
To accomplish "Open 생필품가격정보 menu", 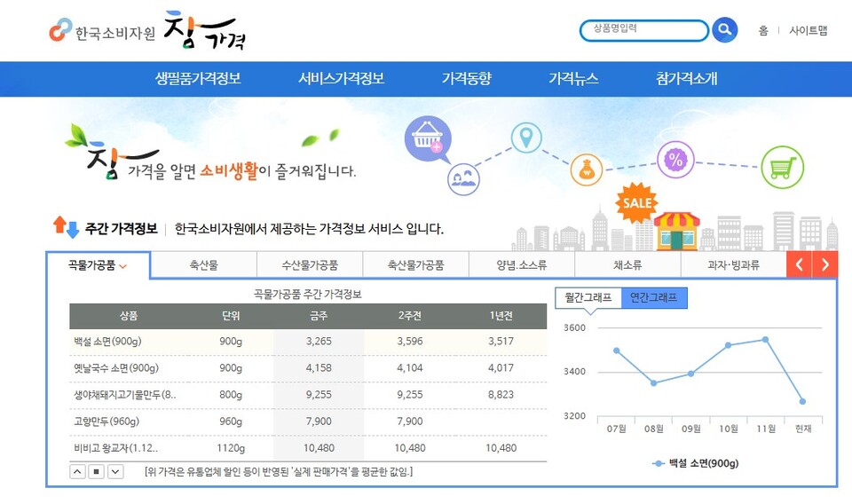I will (x=198, y=79).
